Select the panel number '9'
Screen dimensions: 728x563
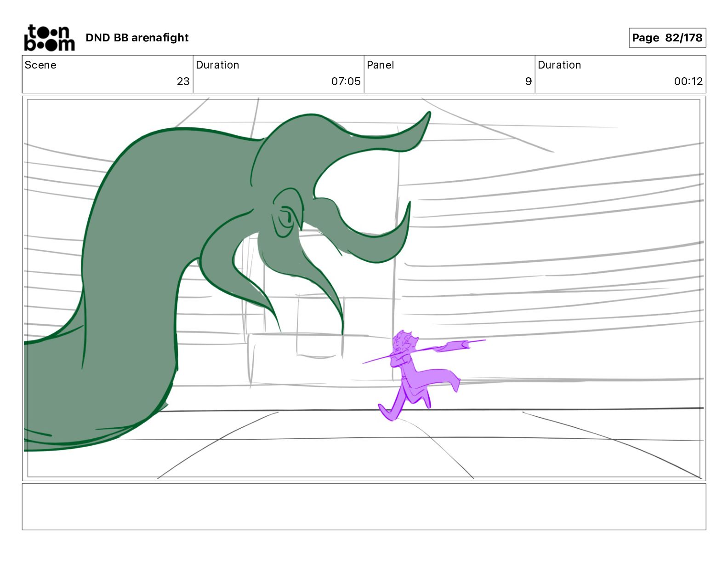coord(528,81)
